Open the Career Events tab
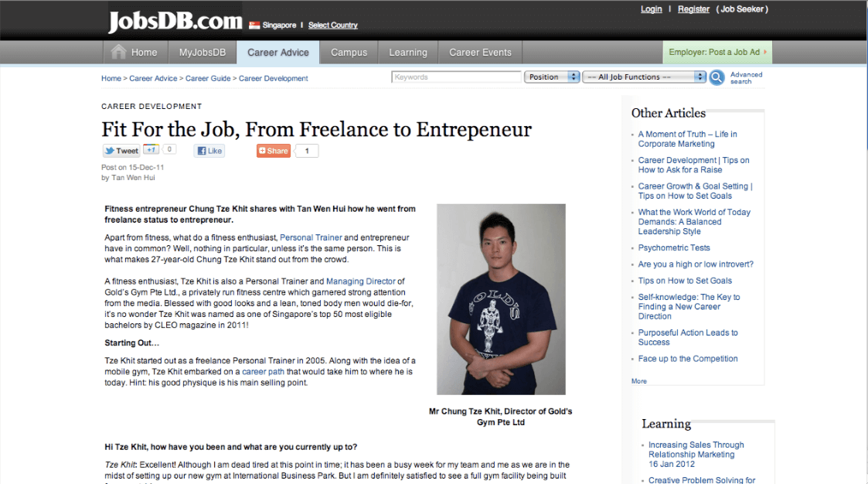868x484 pixels. [480, 53]
